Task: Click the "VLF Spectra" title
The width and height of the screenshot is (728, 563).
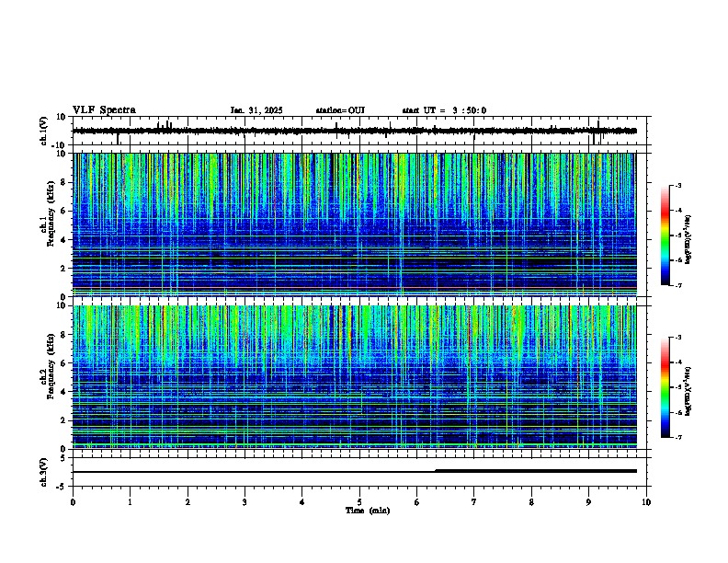Action: point(104,110)
